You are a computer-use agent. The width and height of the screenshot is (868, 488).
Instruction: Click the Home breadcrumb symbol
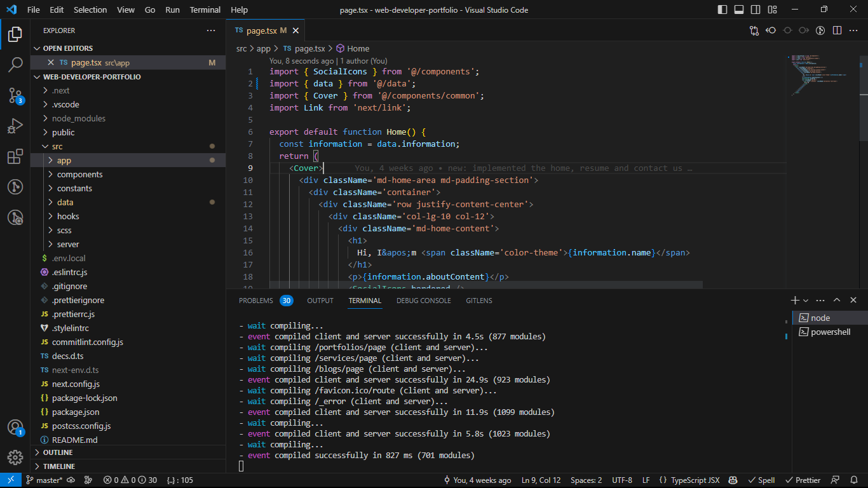(x=353, y=48)
